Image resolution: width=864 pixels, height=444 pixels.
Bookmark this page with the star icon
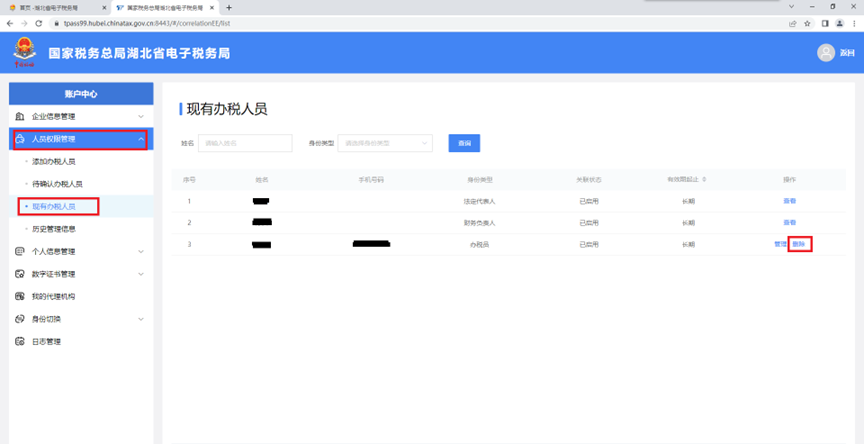[x=807, y=24]
